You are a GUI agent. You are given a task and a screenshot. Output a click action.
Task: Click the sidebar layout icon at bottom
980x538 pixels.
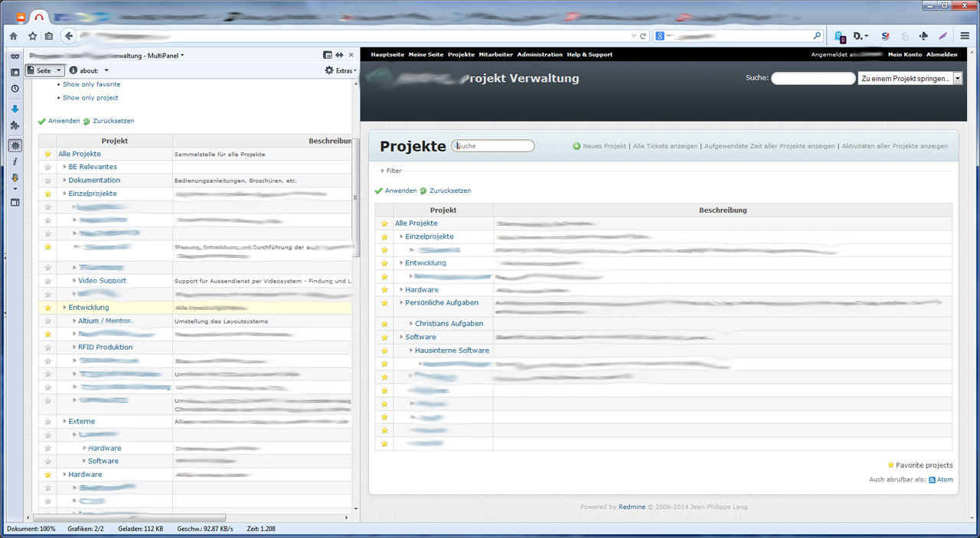tap(15, 202)
